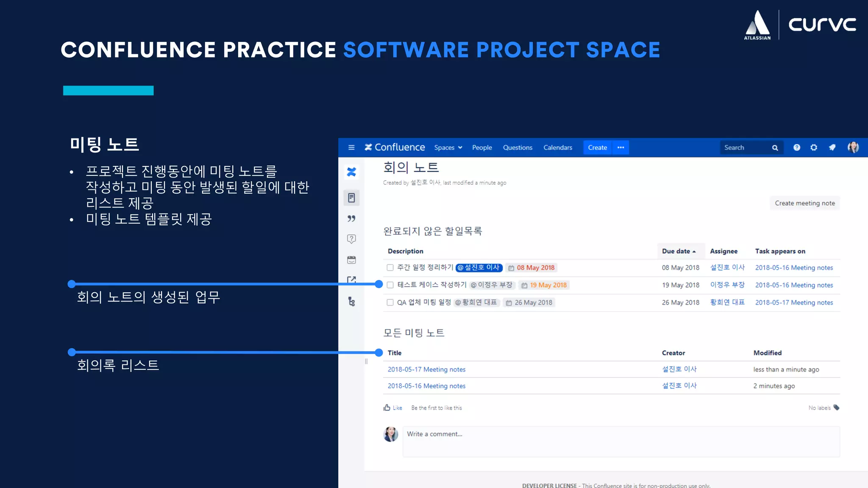
Task: Open Blog quote icon in sidebar
Action: (351, 219)
